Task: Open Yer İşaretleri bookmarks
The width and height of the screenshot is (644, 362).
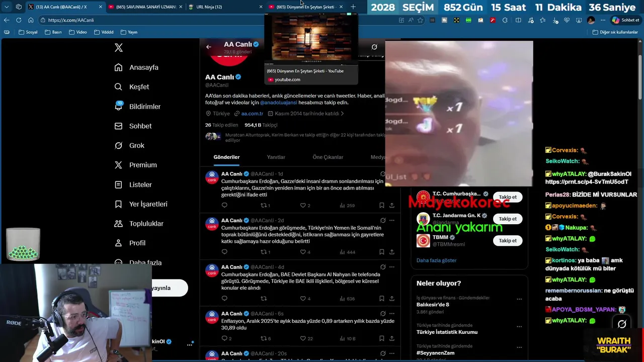Action: (x=140, y=204)
